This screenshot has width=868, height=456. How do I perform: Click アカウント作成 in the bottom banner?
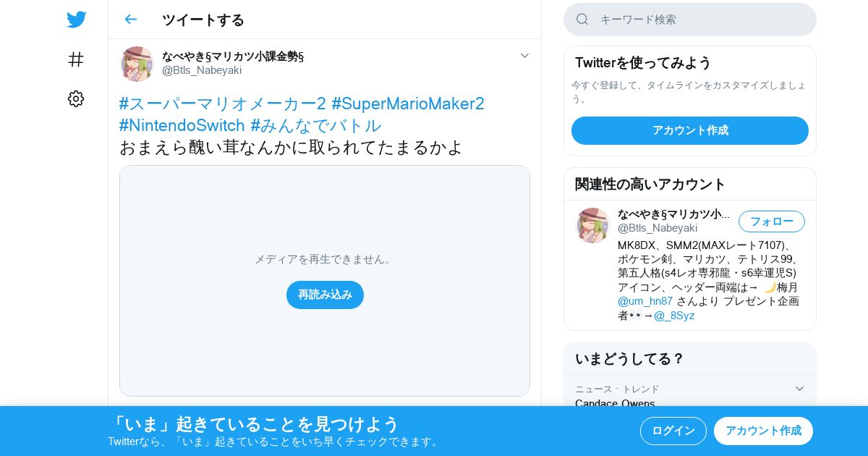[x=763, y=431]
